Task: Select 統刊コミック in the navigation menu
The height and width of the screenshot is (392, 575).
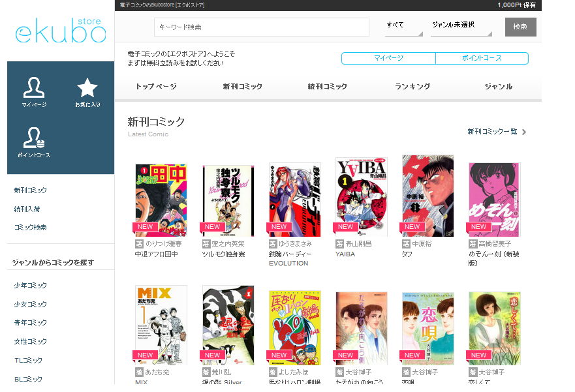Action: pyautogui.click(x=328, y=85)
